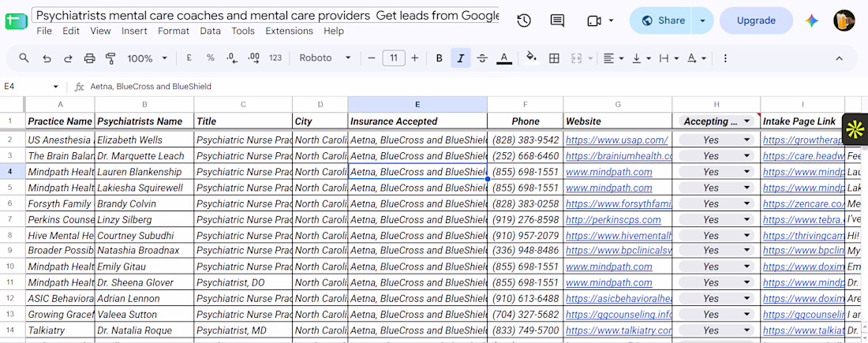Open more toolbar options three dots
The image size is (868, 343).
point(725,58)
